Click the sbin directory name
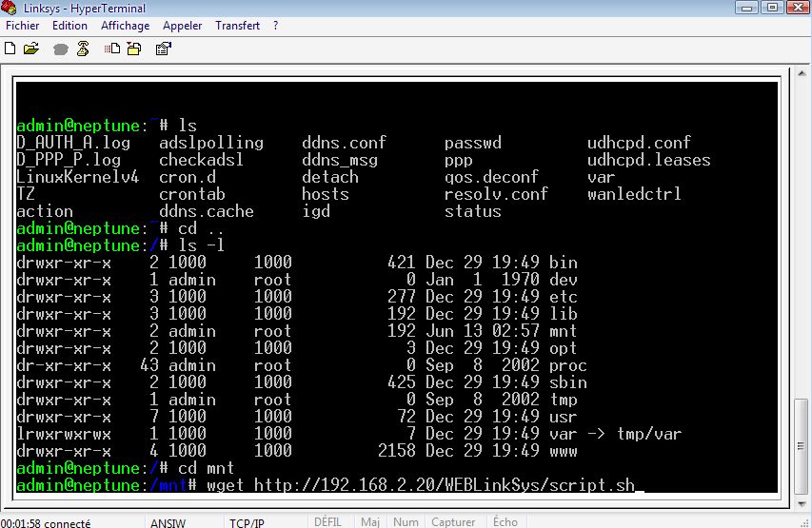 (568, 382)
